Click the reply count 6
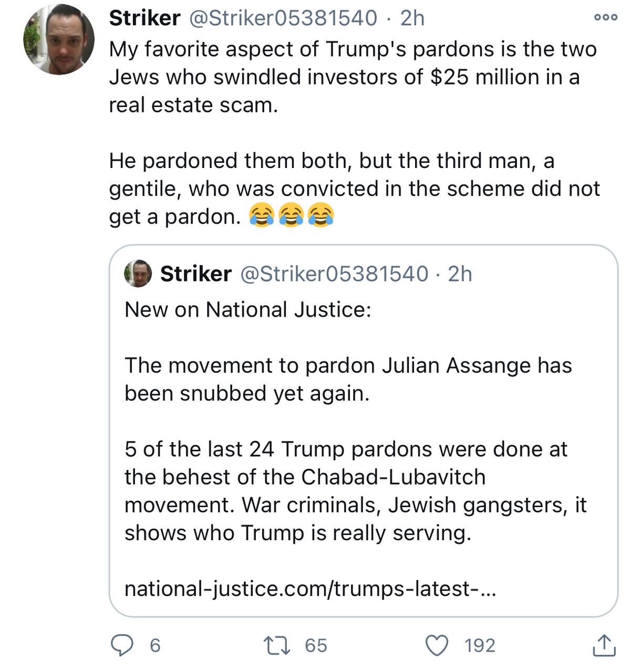This screenshot has width=642, height=672. pyautogui.click(x=155, y=645)
